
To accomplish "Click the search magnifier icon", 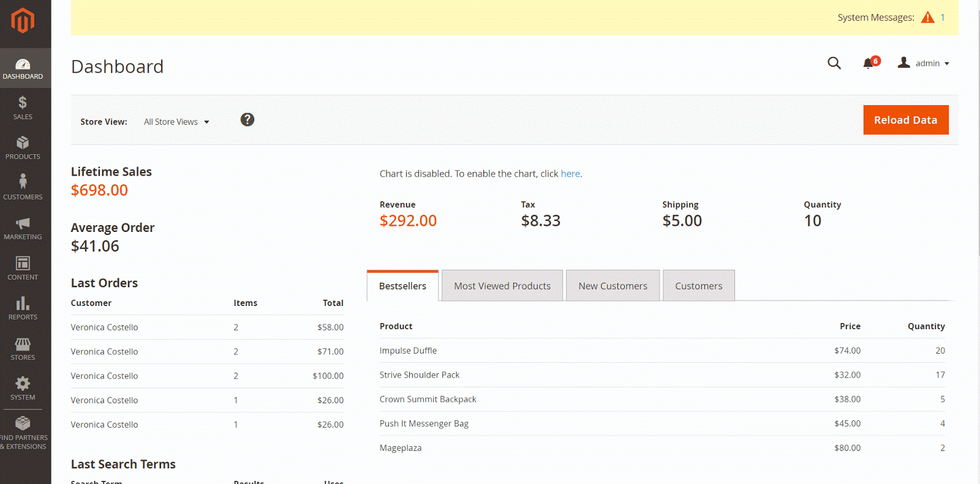I will pos(834,63).
